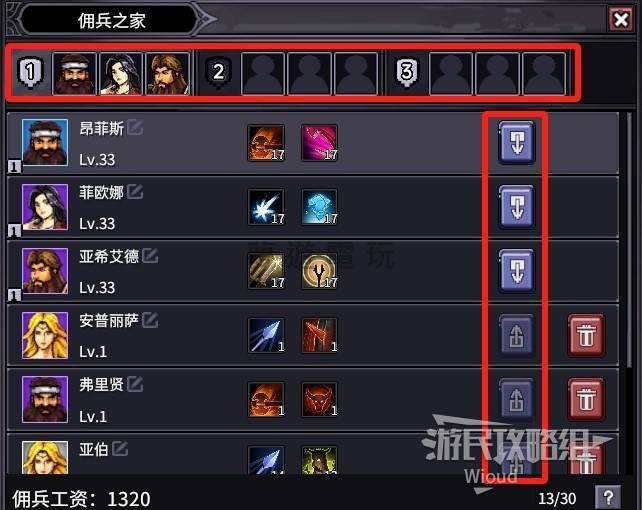This screenshot has width=642, height=510.
Task: Click 亚希艾德's golden trident skill icon
Action: (319, 271)
